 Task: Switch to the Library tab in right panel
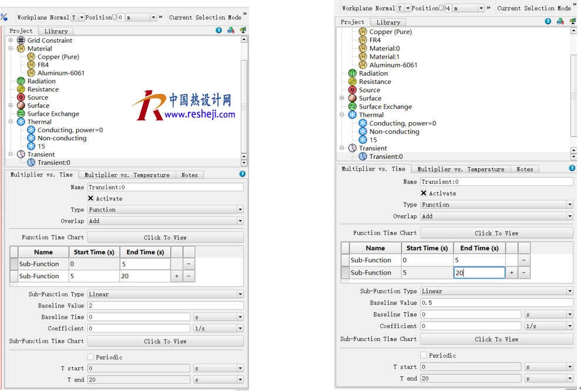388,22
